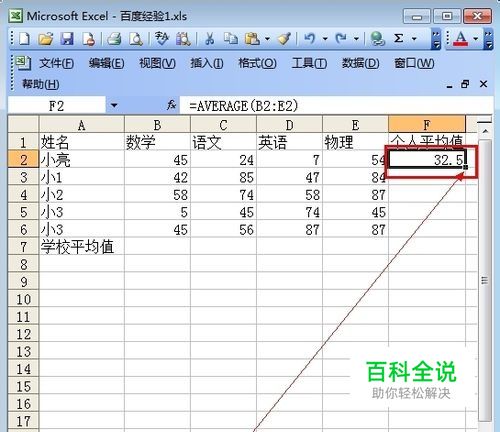Click the Undo arrow icon
The width and height of the screenshot is (500, 432).
click(310, 39)
